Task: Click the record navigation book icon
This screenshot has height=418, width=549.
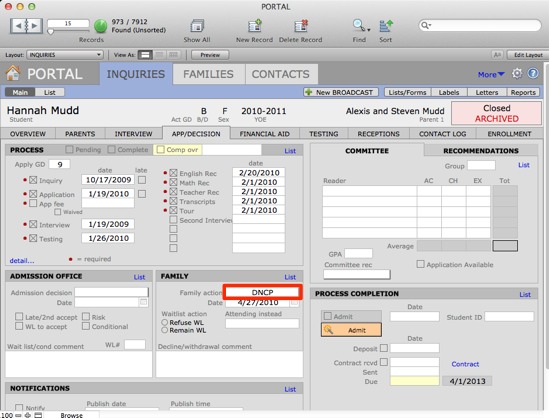Action: (x=26, y=26)
